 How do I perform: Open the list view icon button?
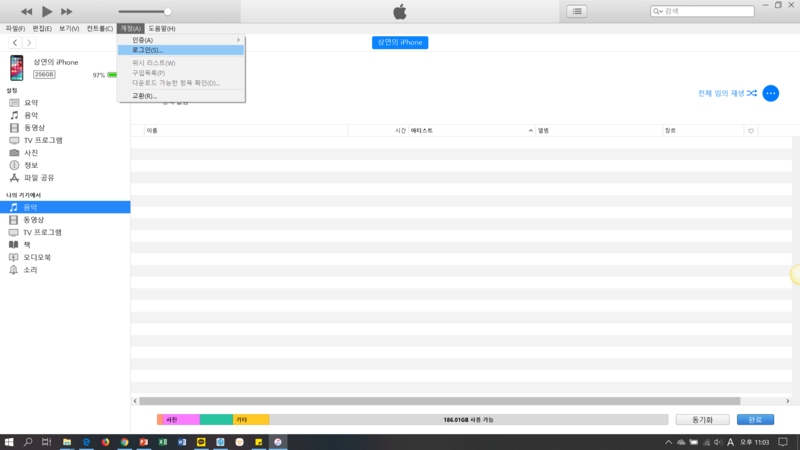tap(577, 11)
